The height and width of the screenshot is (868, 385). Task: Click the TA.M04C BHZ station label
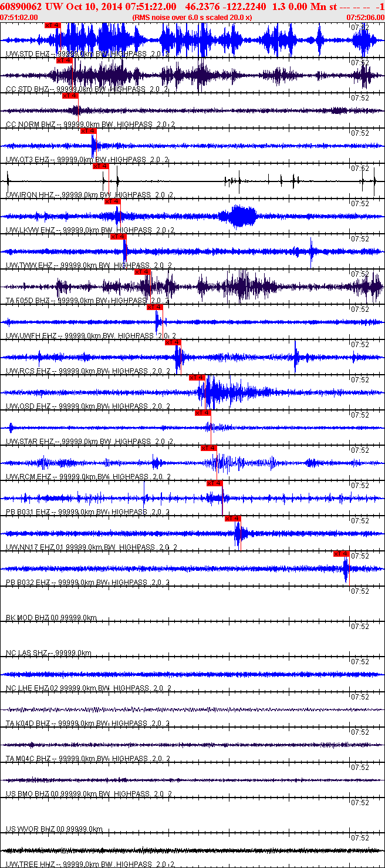[x=29, y=759]
